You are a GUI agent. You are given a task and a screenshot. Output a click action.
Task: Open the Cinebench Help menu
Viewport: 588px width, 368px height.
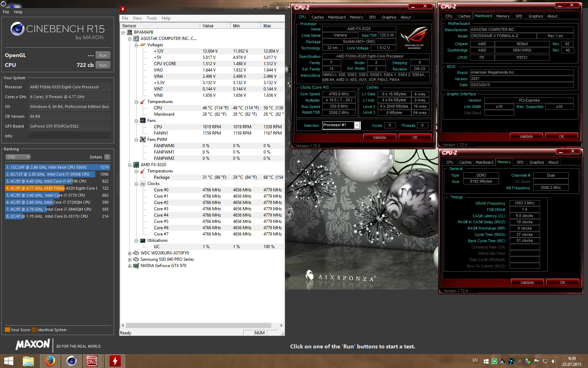pyautogui.click(x=18, y=12)
